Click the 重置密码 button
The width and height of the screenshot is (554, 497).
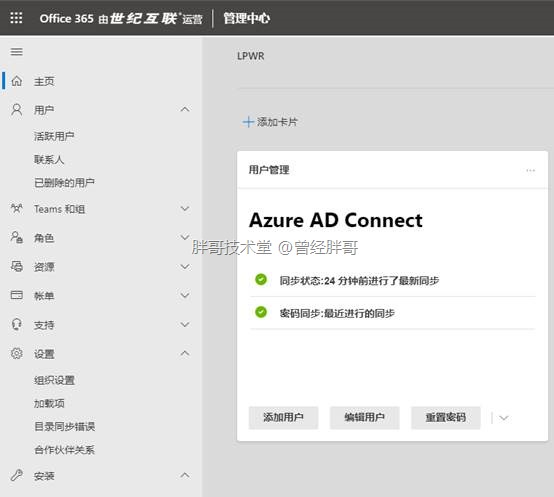click(x=446, y=418)
